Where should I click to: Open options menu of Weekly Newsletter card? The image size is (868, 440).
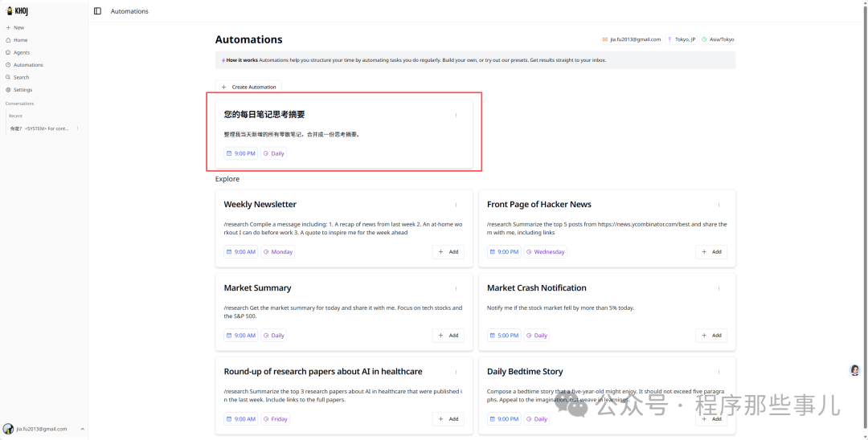457,205
